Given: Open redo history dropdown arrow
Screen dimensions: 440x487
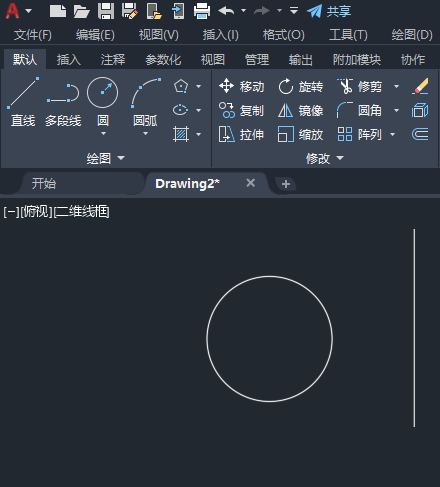Looking at the screenshot, I should [279, 11].
